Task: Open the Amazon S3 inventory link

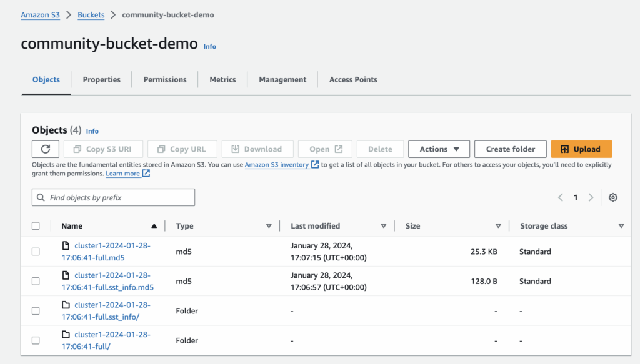Action: coord(276,165)
